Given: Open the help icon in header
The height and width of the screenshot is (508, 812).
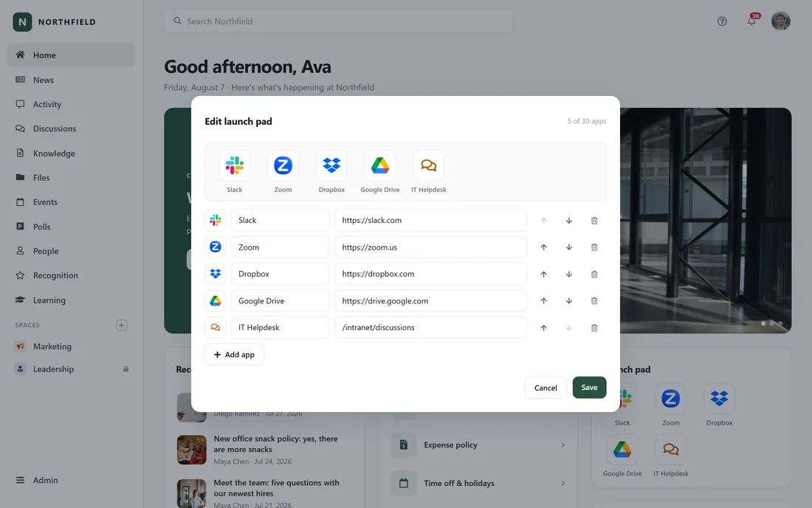Looking at the screenshot, I should point(722,21).
